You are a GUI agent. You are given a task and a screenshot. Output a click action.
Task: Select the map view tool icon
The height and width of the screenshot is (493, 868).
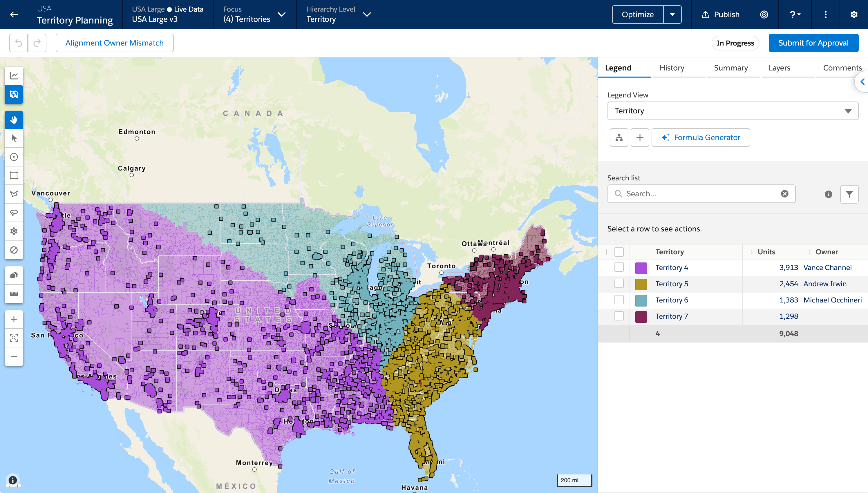click(x=14, y=94)
